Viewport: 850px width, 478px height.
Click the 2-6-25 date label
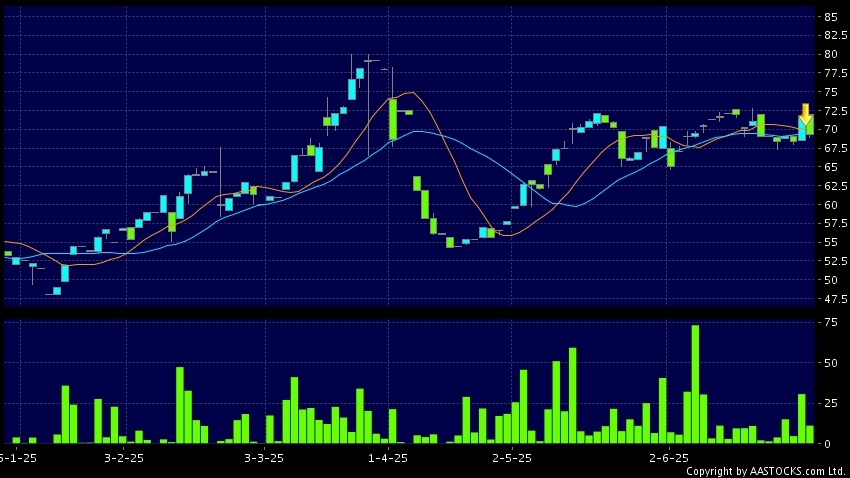(668, 458)
